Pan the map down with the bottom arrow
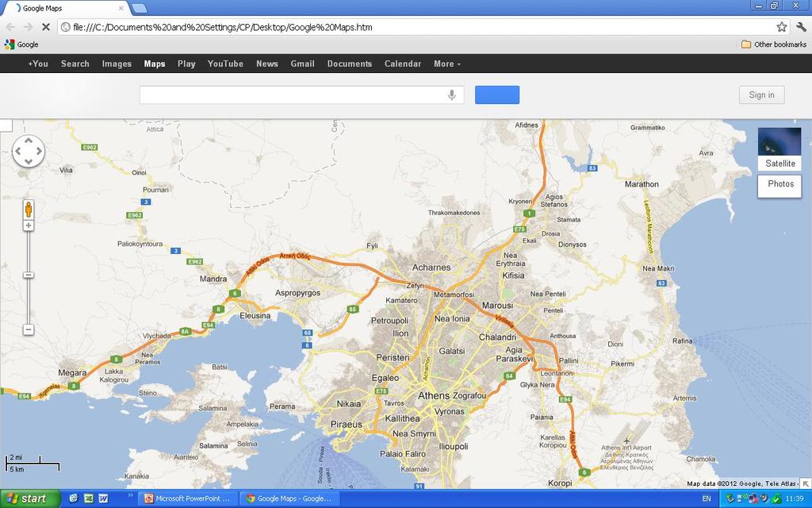Viewport: 812px width, 508px height. point(29,161)
